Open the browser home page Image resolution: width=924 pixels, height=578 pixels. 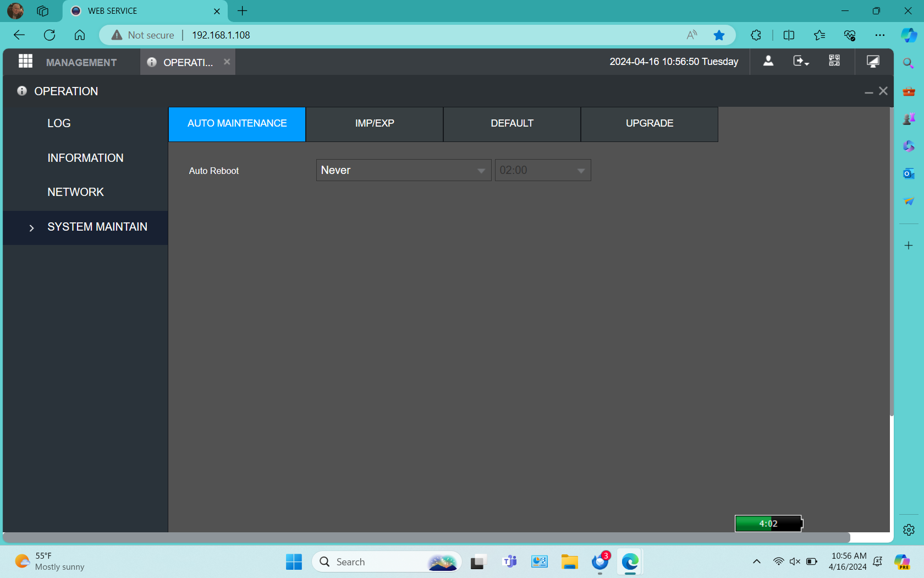tap(80, 35)
